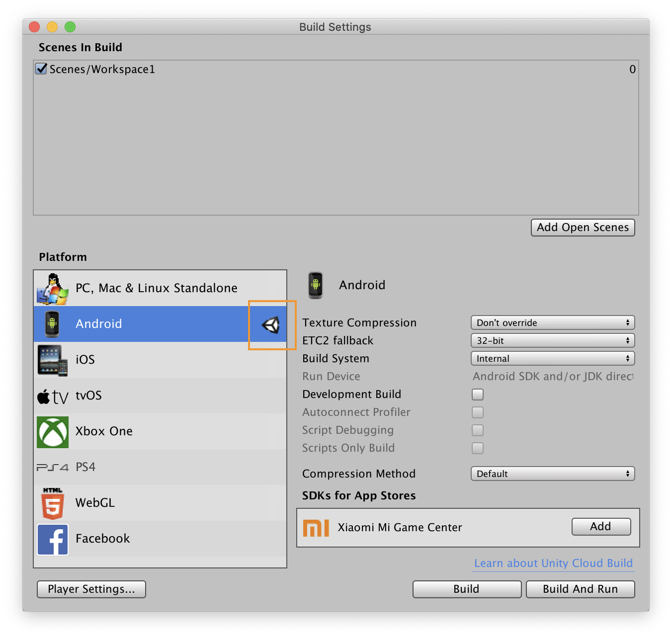
Task: Click the HTML5 WebGL icon
Action: click(53, 503)
